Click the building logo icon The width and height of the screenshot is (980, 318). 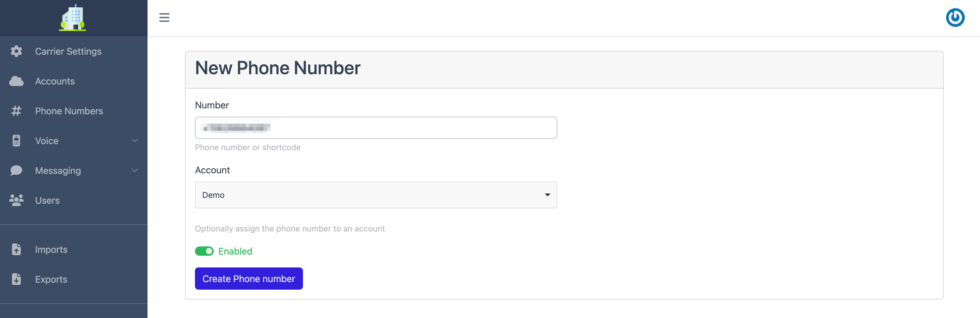pyautogui.click(x=73, y=18)
